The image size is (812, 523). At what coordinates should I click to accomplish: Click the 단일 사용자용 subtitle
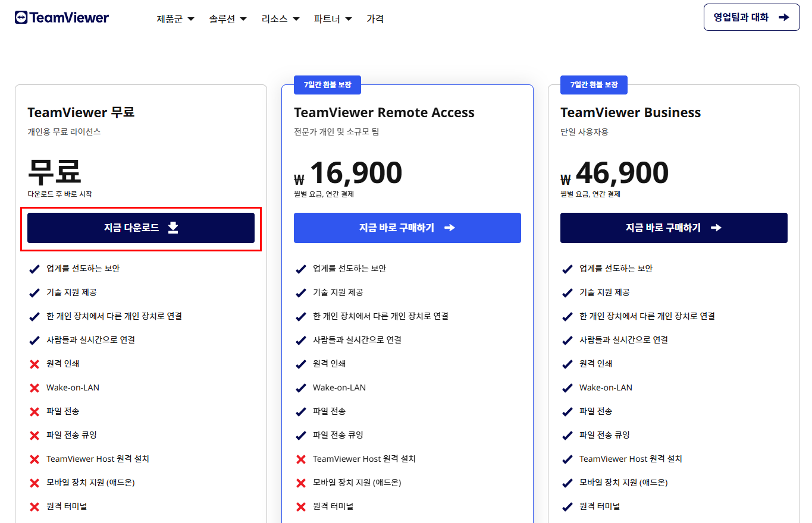click(584, 132)
